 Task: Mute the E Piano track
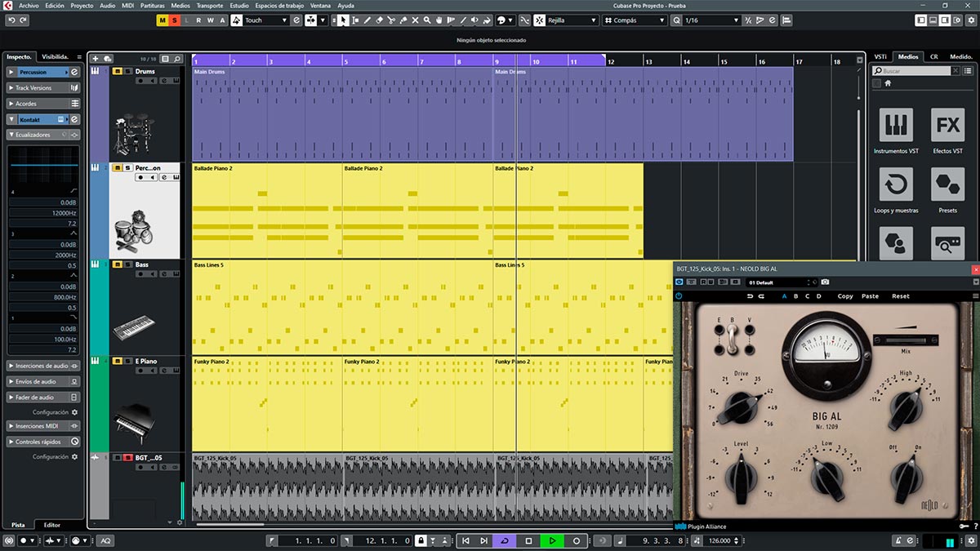(x=118, y=361)
